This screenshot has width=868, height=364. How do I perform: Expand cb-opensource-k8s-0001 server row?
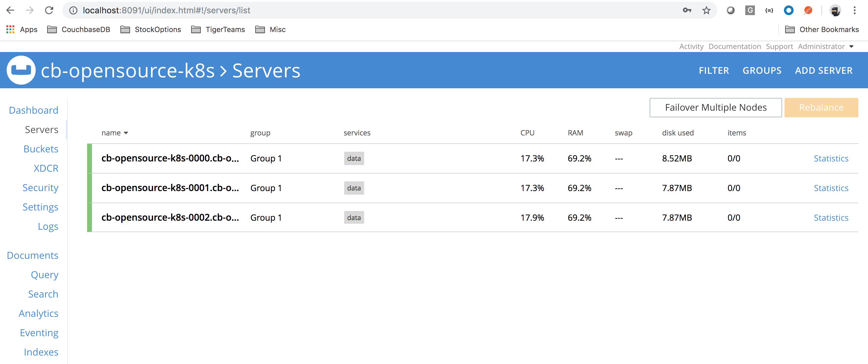(x=473, y=188)
